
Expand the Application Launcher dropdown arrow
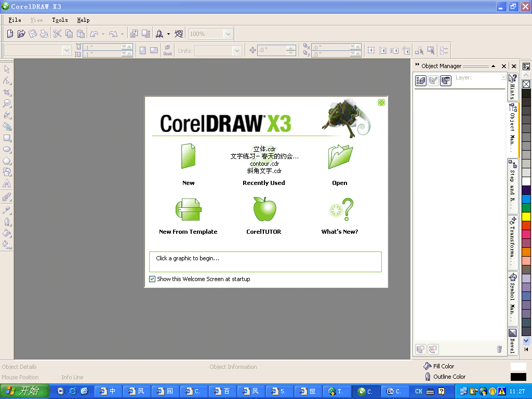[168, 34]
